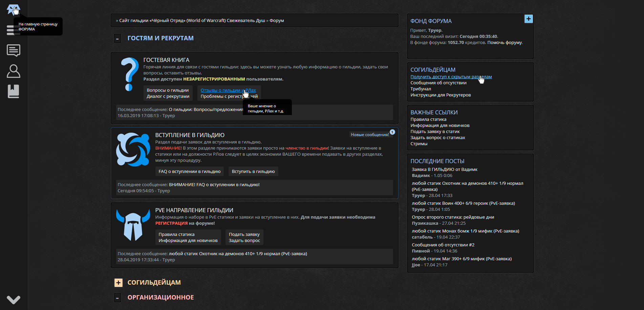Open the Заявка В ГИЛЬДИЮ от Вадимк post

pos(444,170)
